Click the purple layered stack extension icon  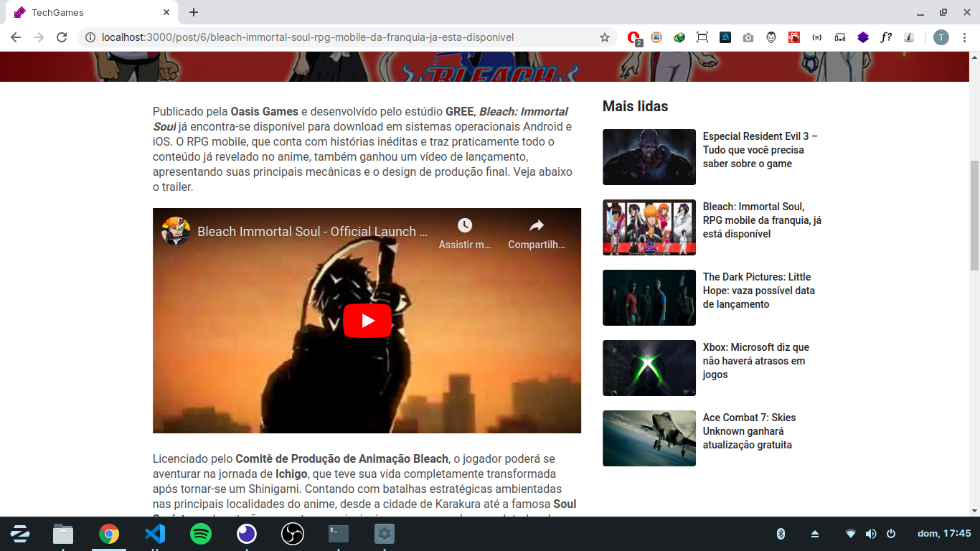click(x=863, y=37)
